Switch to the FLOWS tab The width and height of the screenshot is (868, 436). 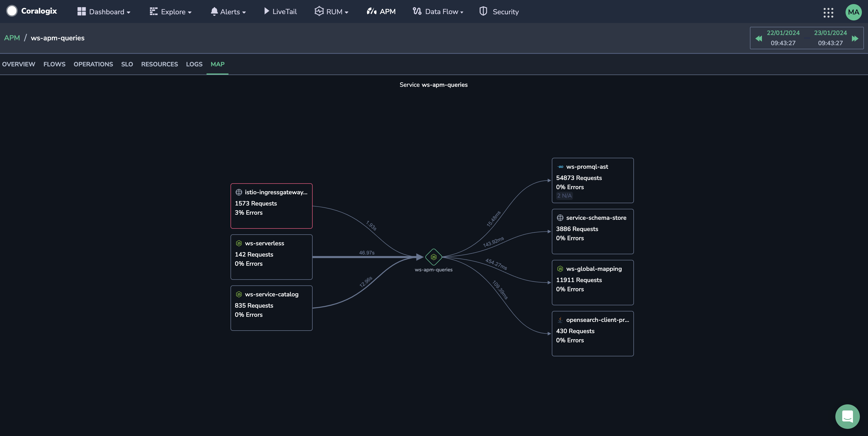tap(54, 64)
